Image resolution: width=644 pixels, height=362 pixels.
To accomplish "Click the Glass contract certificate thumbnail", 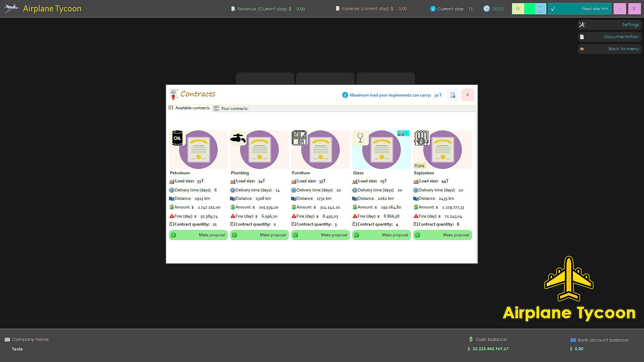I will pos(381,150).
